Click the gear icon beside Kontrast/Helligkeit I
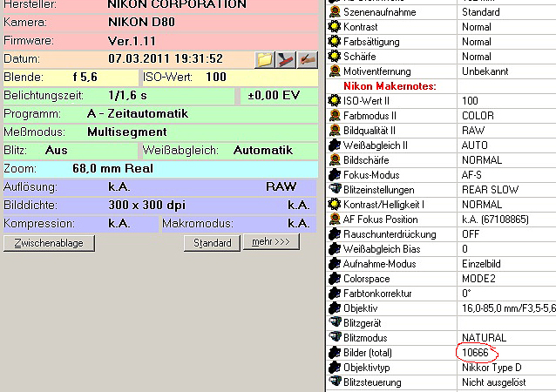Viewport: 556px width, 392px height. 335,205
